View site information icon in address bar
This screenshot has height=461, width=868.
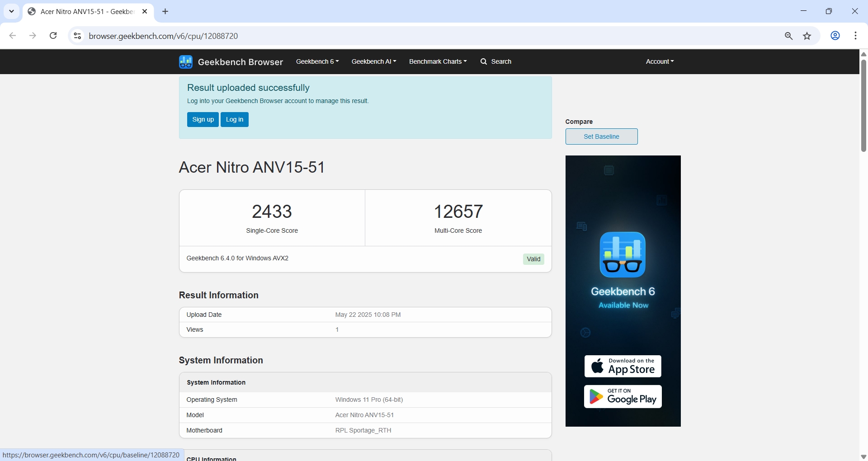78,36
